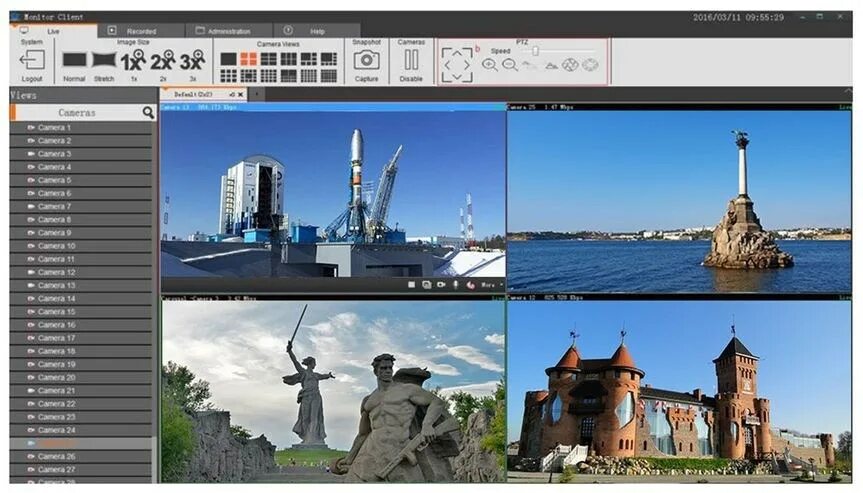Click the sea monument column video feed
Viewport: 863px width, 493px height.
click(x=679, y=201)
